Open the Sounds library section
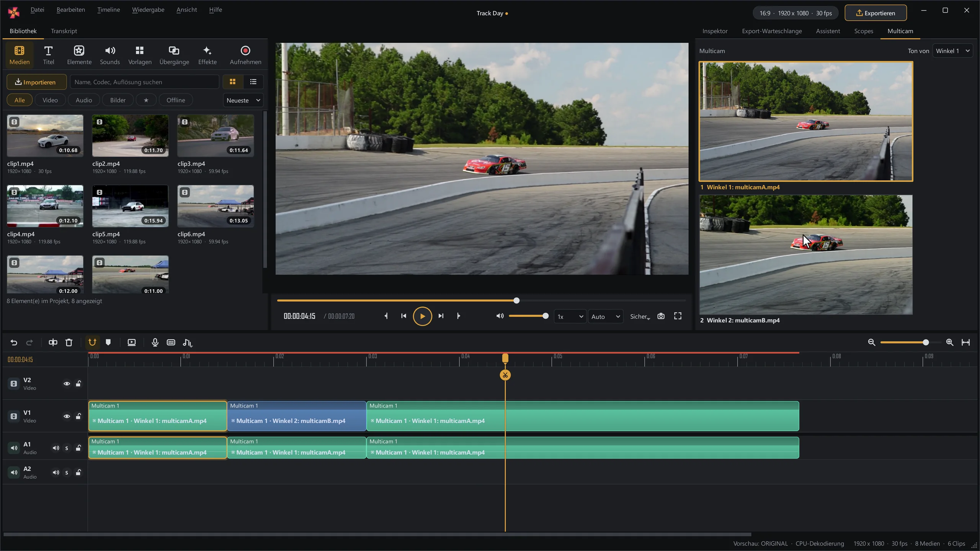The height and width of the screenshot is (551, 980). point(110,55)
